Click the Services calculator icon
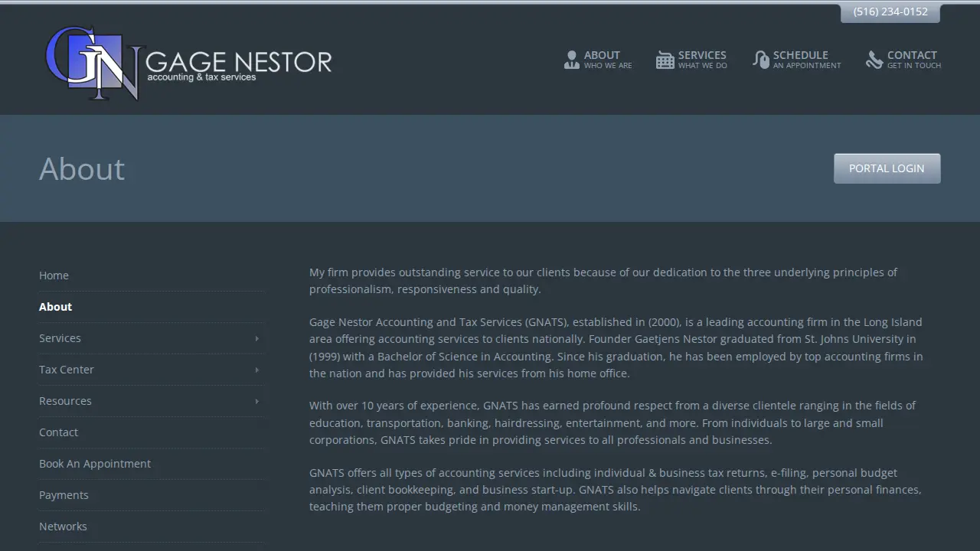 (x=665, y=60)
